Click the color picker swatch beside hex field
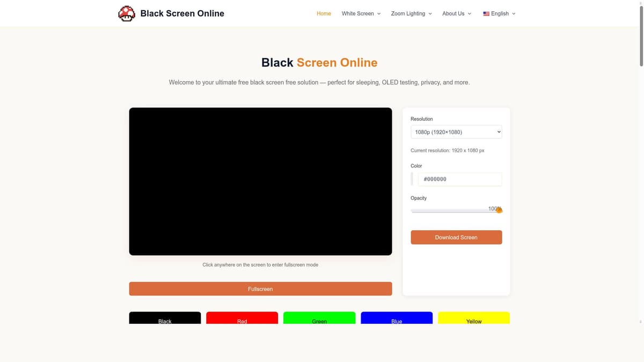 412,179
